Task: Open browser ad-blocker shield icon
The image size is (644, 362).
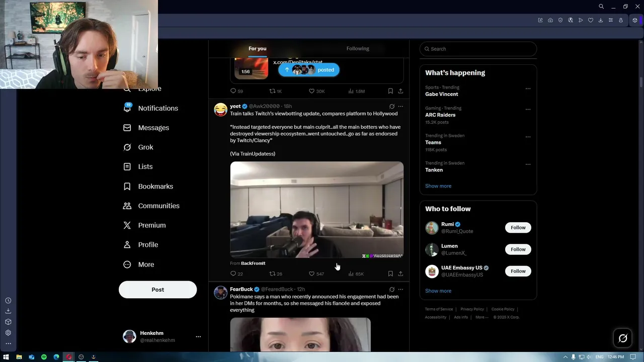Action: point(560,20)
